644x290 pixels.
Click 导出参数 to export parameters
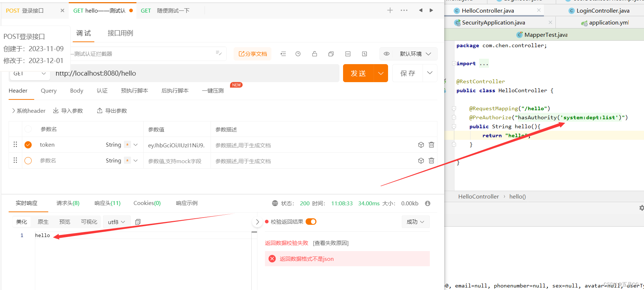coord(112,111)
